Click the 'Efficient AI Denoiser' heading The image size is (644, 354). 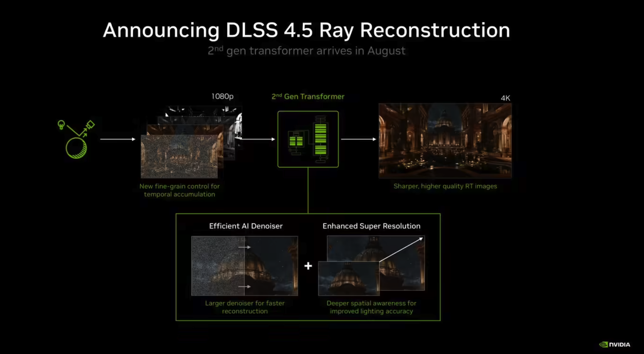pos(246,226)
